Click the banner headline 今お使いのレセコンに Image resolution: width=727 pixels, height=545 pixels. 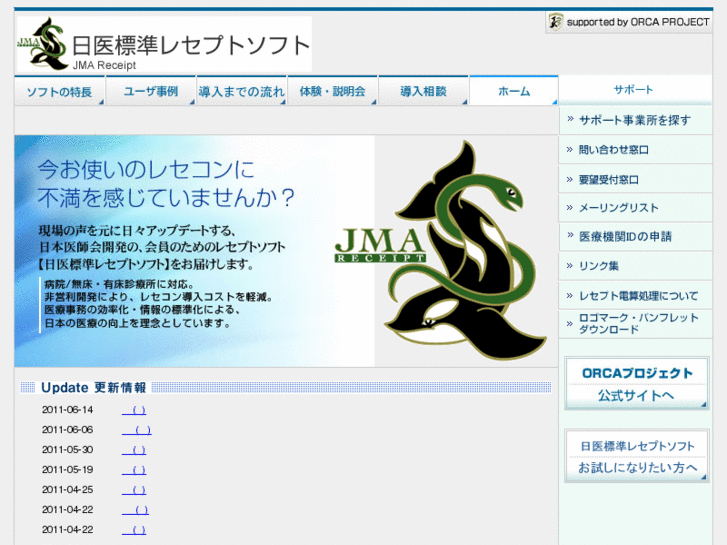(x=146, y=169)
